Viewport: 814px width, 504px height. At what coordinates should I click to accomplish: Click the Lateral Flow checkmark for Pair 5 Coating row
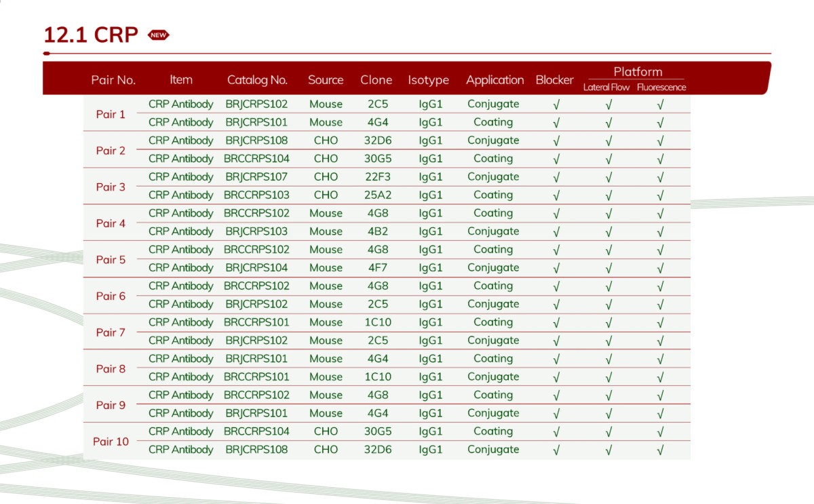608,250
